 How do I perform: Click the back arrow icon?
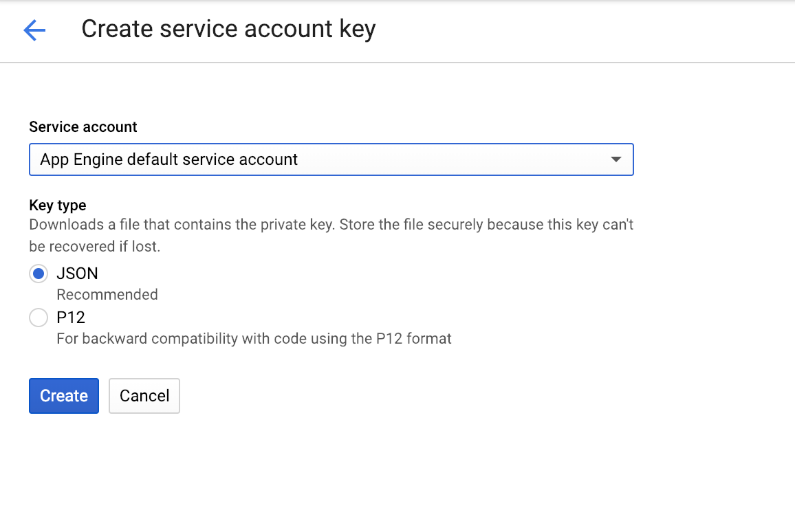tap(34, 30)
